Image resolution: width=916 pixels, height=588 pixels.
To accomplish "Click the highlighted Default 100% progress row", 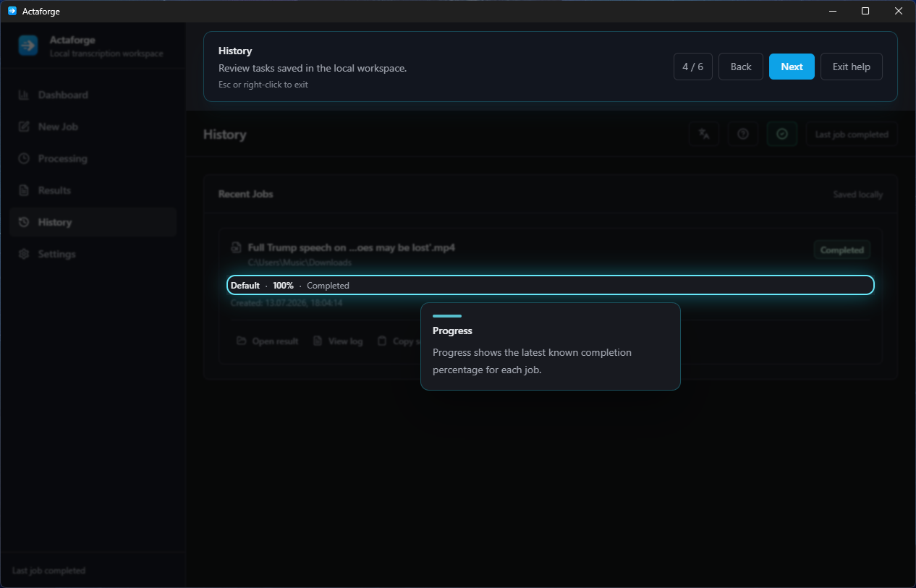I will [x=551, y=285].
